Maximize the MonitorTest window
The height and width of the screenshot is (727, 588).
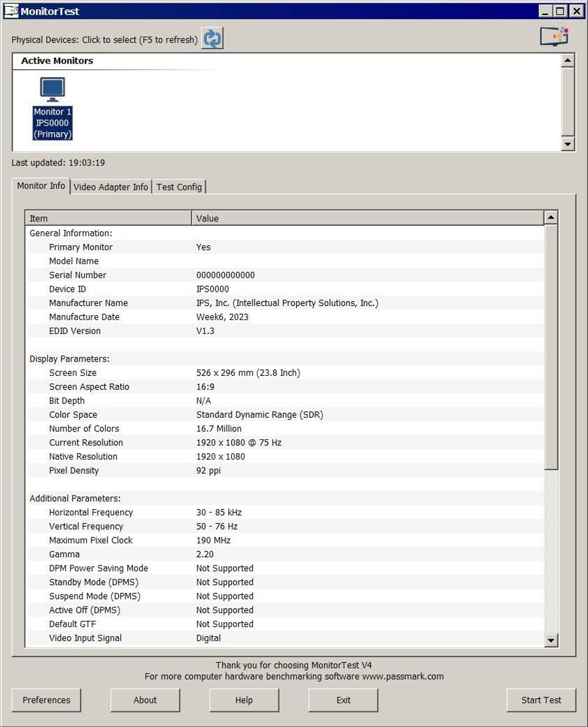click(560, 11)
